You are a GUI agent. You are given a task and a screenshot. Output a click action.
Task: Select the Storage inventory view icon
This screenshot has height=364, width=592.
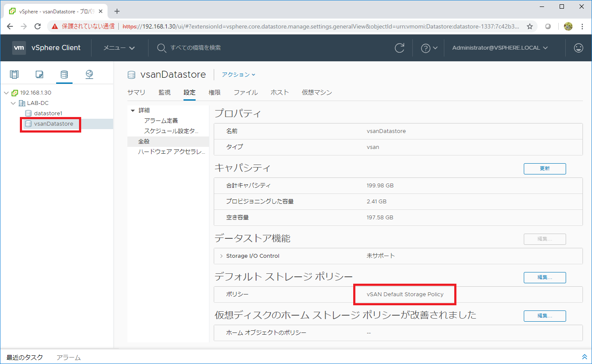point(64,74)
